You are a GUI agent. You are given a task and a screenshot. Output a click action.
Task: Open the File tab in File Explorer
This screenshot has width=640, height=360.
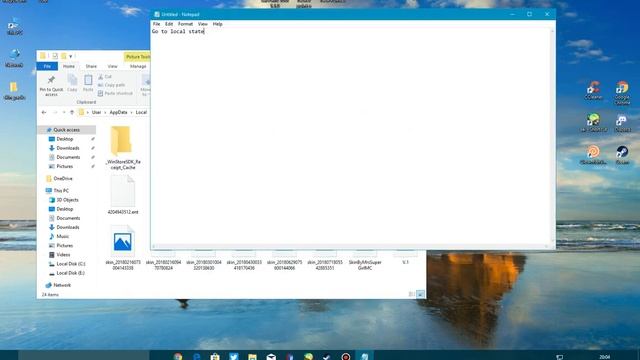[47, 66]
